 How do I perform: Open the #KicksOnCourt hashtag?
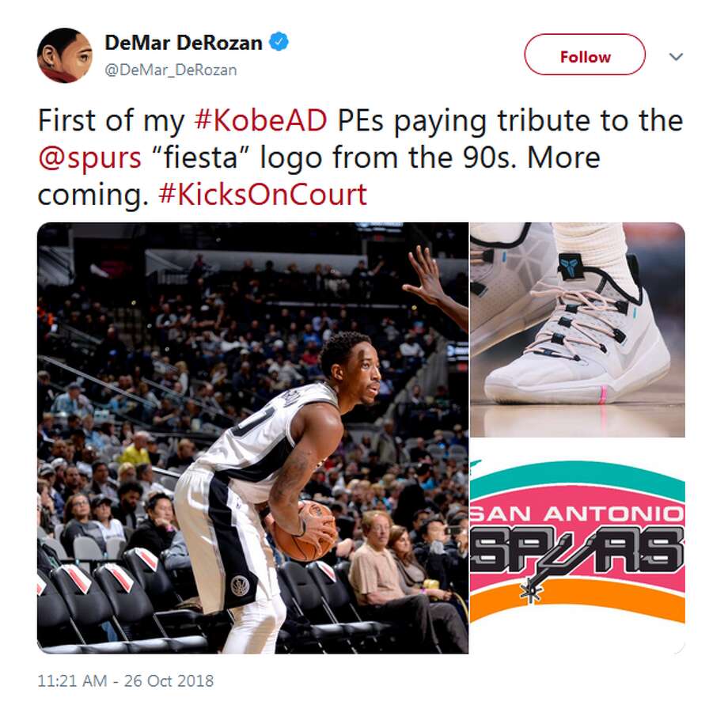pos(263,195)
